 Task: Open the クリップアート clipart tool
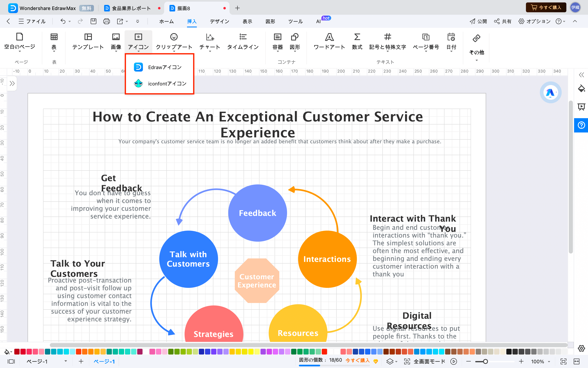pos(174,42)
